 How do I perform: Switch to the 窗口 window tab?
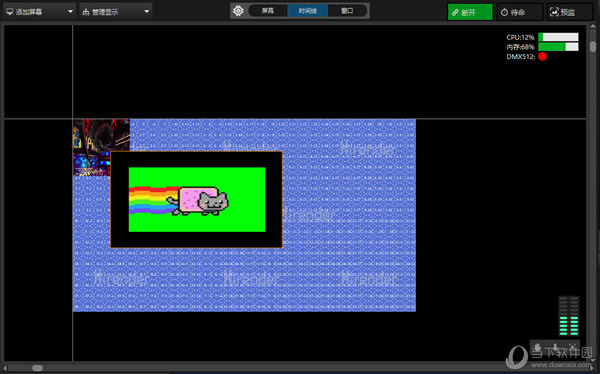click(347, 11)
